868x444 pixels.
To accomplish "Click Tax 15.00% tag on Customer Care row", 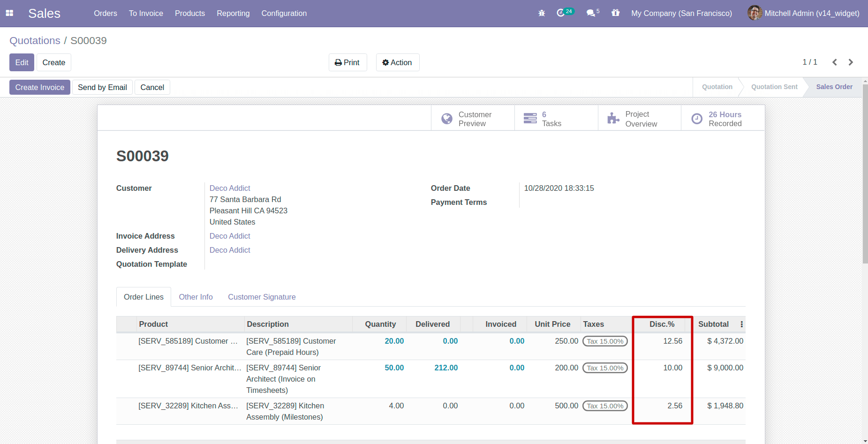I will point(605,341).
